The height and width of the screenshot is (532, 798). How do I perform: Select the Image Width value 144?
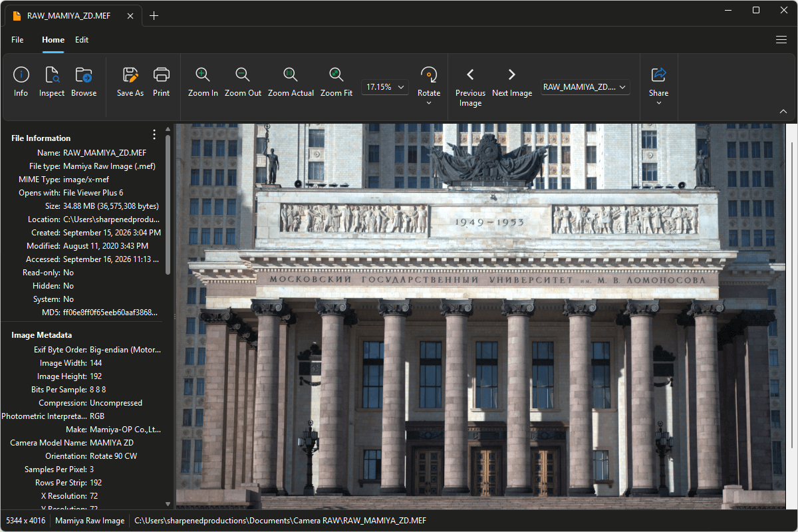pos(96,363)
